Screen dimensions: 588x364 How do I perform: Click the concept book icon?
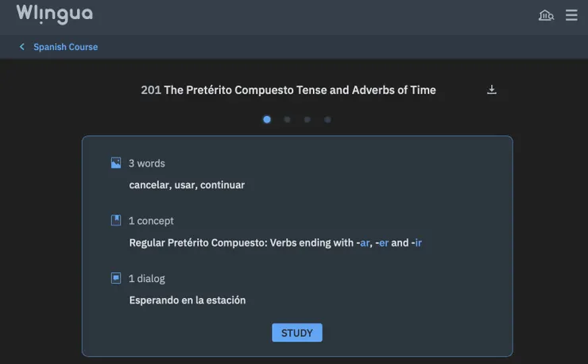[x=116, y=220]
